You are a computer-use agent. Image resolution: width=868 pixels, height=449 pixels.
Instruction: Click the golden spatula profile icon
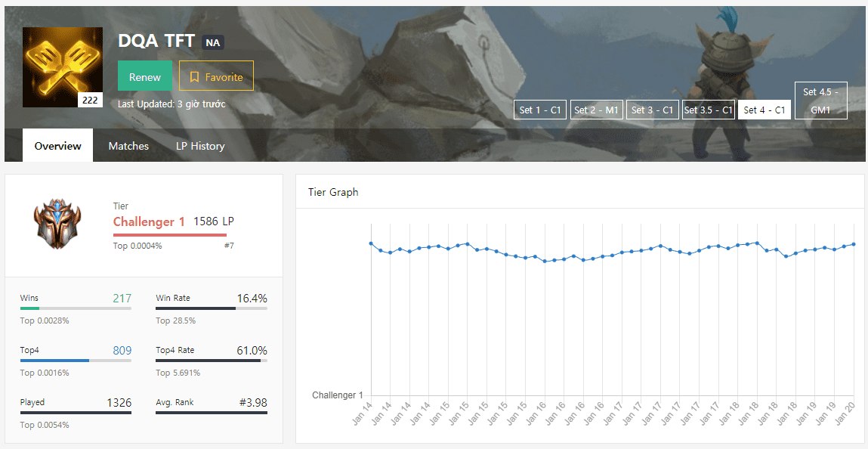[62, 67]
